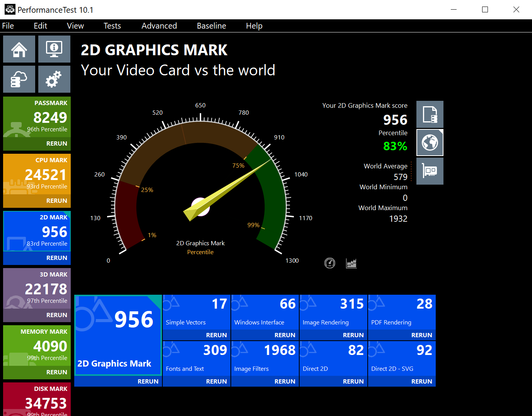Image resolution: width=532 pixels, height=416 pixels.
Task: Click the Home dashboard icon
Action: tap(19, 49)
